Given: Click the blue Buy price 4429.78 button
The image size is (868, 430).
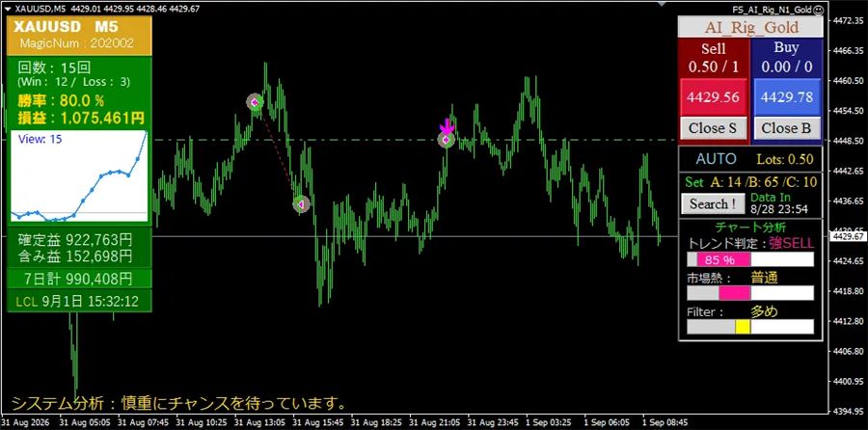Looking at the screenshot, I should (x=786, y=96).
